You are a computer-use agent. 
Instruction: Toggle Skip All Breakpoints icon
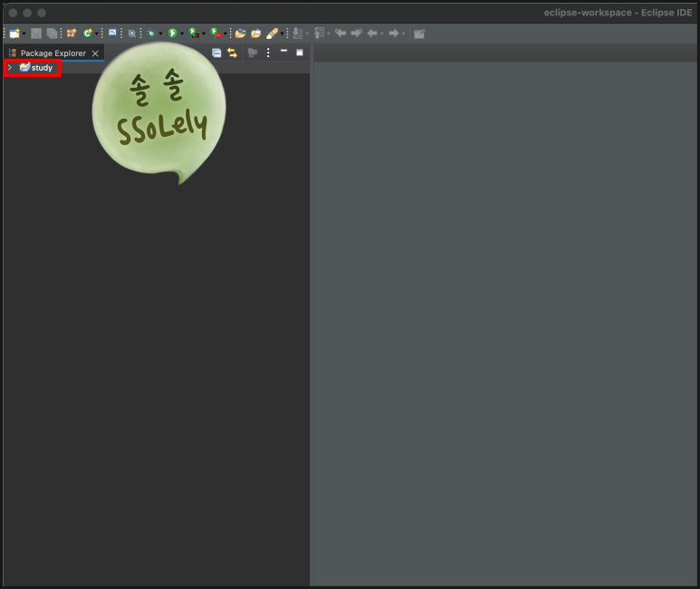131,34
